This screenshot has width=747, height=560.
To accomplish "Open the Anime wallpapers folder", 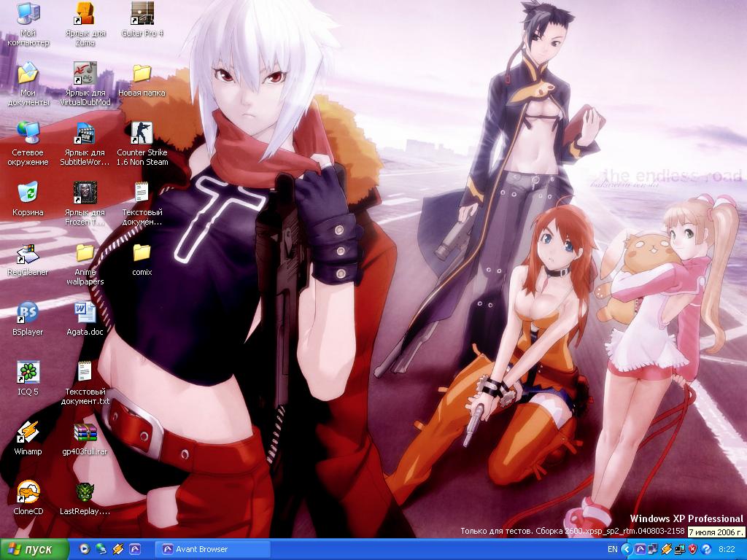I will click(x=85, y=253).
